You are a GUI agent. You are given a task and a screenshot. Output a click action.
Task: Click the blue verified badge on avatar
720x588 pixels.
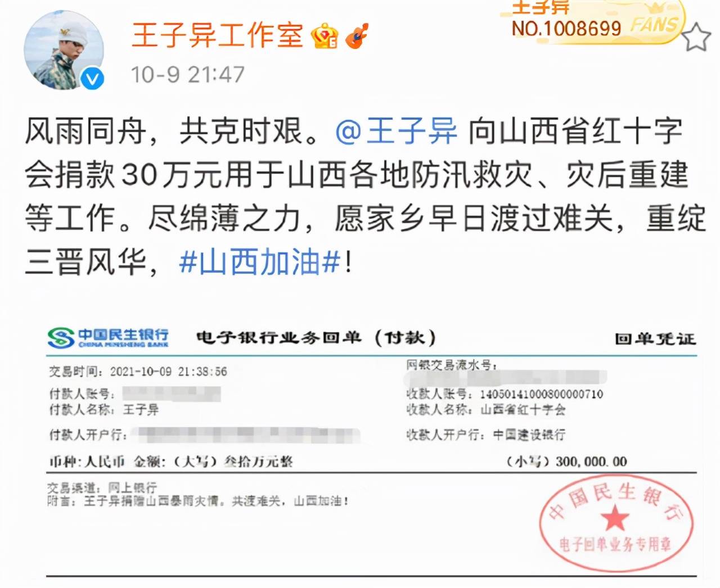92,78
